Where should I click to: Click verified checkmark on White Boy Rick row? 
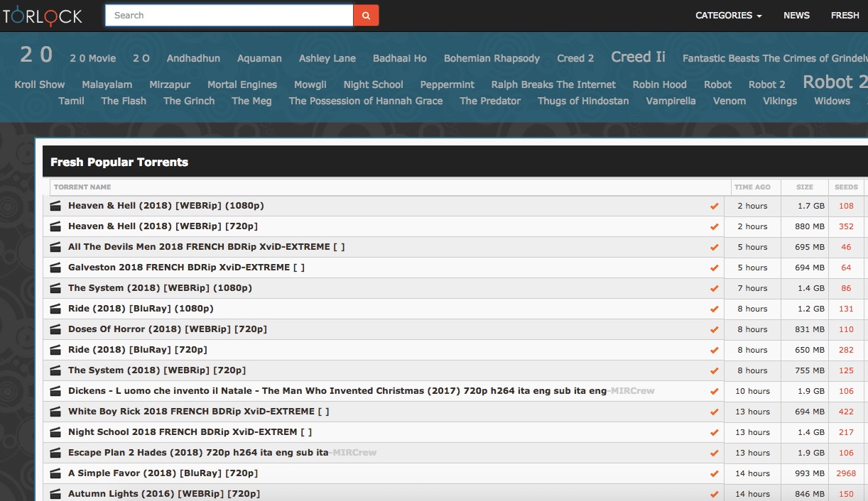tap(715, 412)
